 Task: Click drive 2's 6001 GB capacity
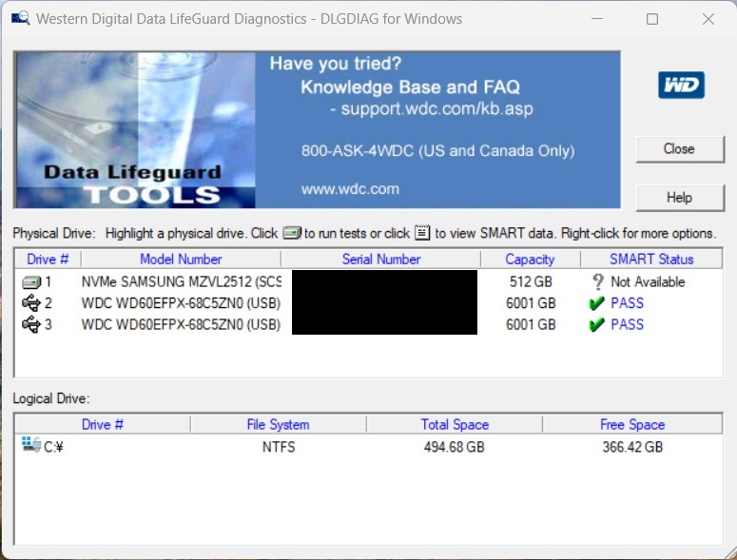[x=531, y=303]
